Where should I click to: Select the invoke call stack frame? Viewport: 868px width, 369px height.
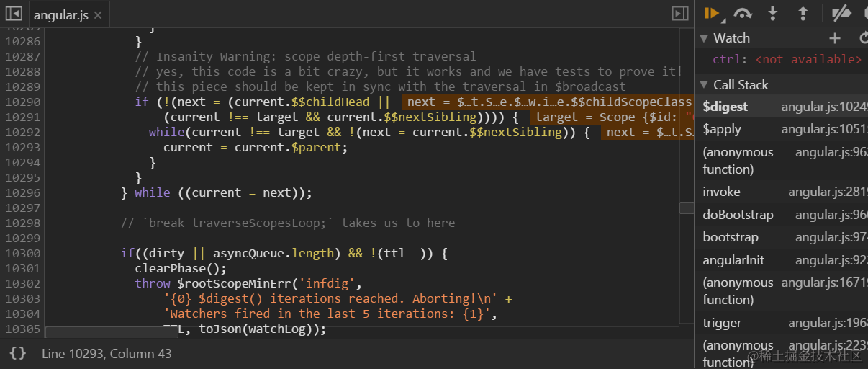[781, 192]
